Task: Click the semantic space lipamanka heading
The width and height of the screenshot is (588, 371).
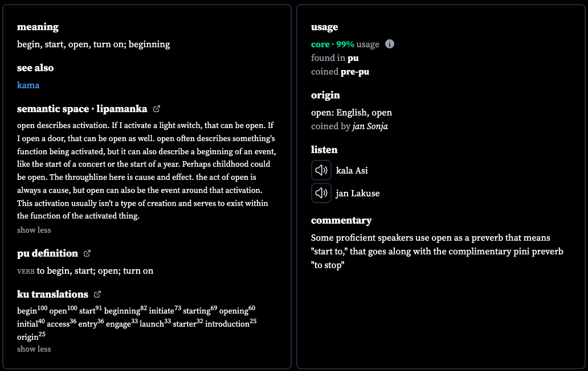Action: 82,109
